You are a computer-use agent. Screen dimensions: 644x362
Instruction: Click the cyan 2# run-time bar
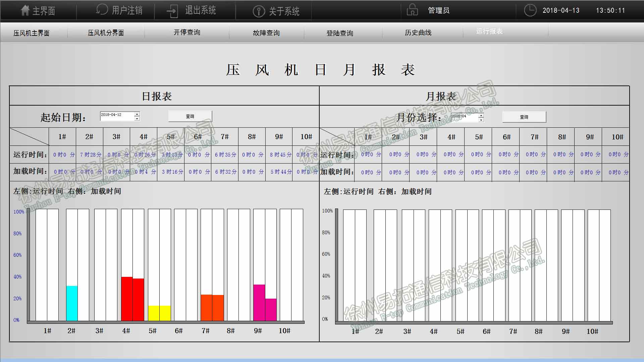tap(72, 303)
